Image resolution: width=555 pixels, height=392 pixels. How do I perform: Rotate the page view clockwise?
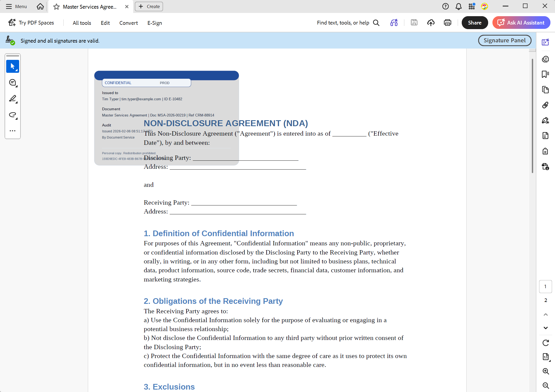pos(546,343)
